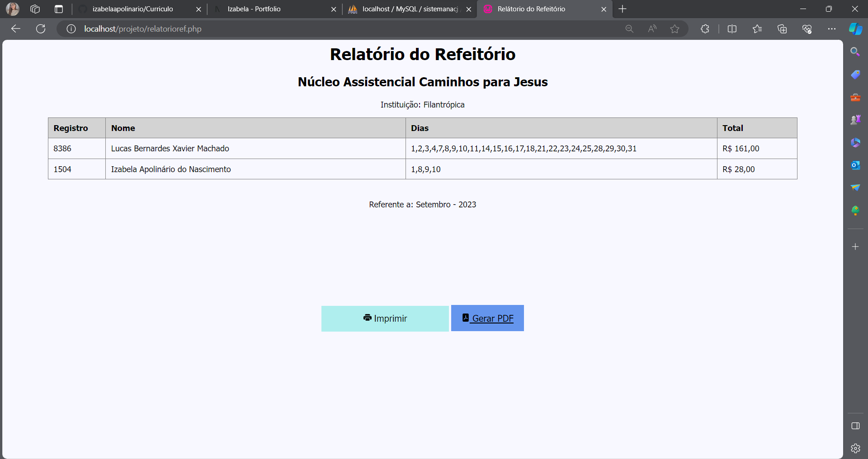This screenshot has height=459, width=868.
Task: Refresh the current page
Action: [41, 29]
